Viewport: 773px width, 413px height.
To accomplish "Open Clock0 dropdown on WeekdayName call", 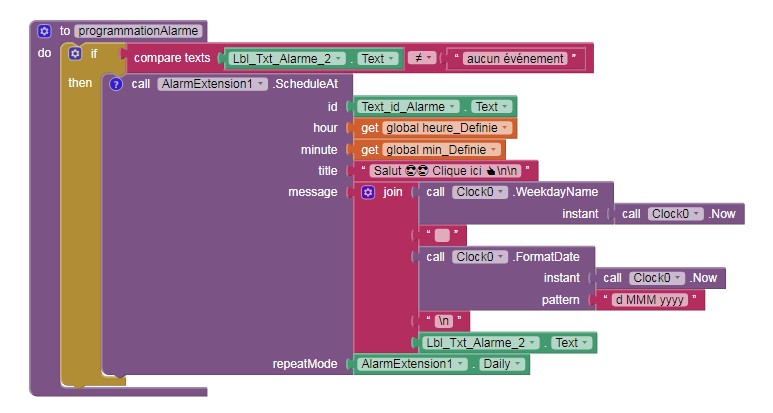I will click(480, 192).
